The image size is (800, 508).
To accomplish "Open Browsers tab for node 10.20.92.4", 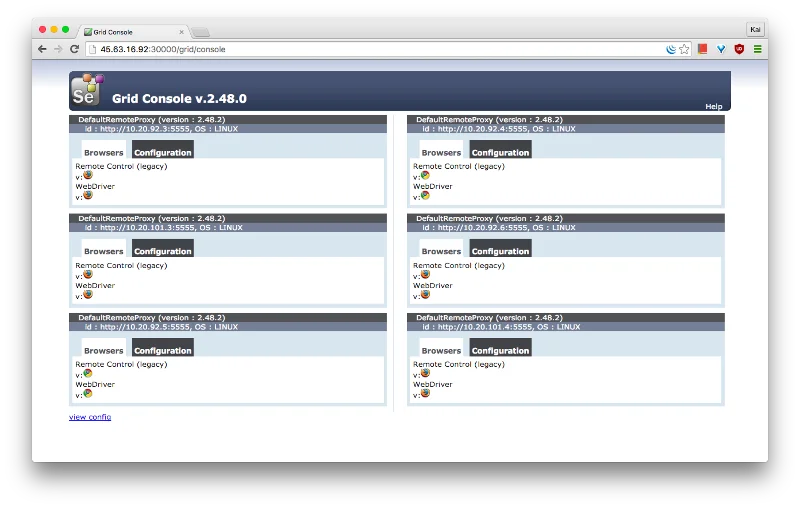I will (441, 151).
